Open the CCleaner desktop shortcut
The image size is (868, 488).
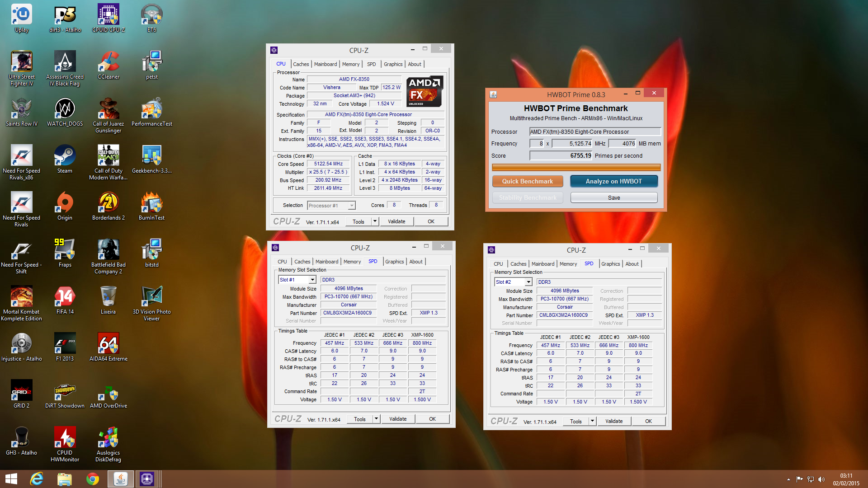[x=108, y=66]
